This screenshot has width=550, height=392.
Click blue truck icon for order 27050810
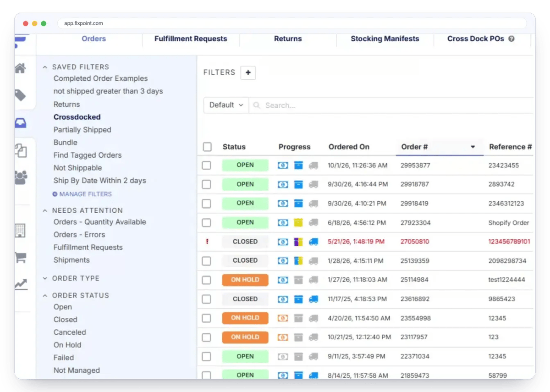pos(313,242)
